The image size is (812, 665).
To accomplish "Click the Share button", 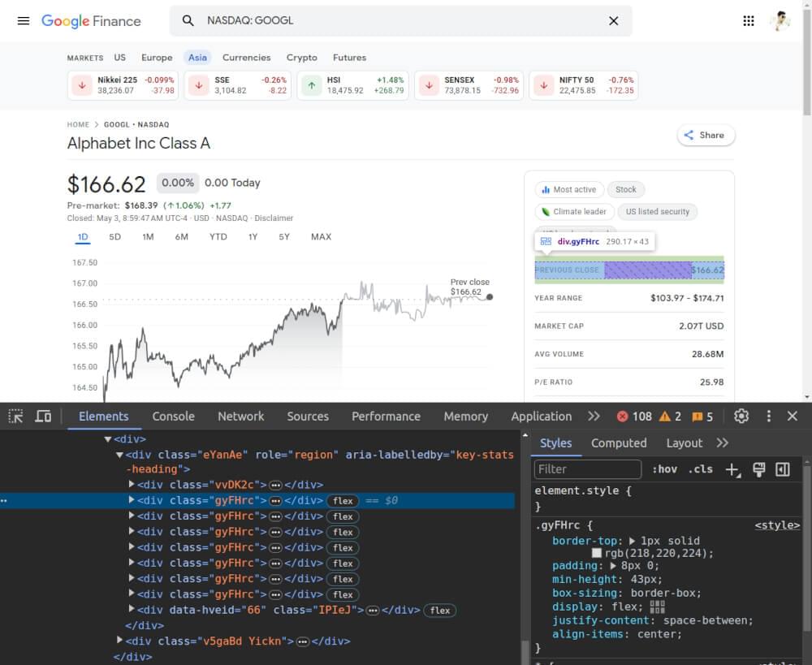I will point(706,135).
